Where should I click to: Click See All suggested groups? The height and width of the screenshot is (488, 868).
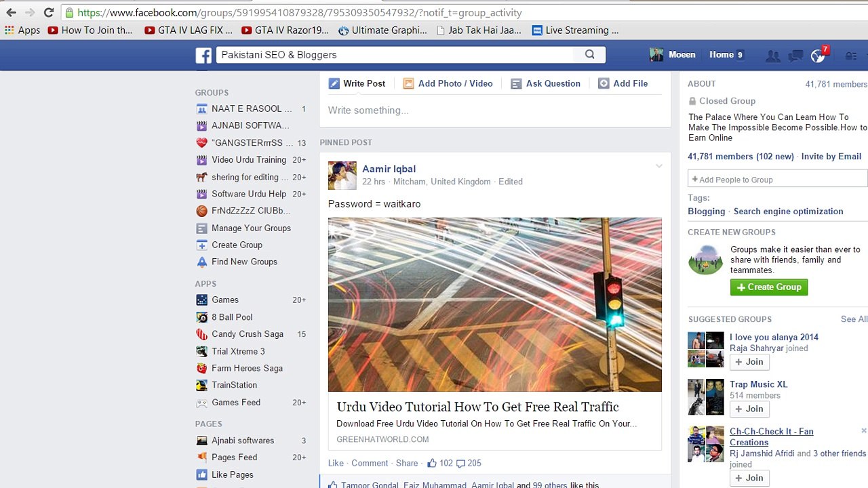pyautogui.click(x=854, y=319)
